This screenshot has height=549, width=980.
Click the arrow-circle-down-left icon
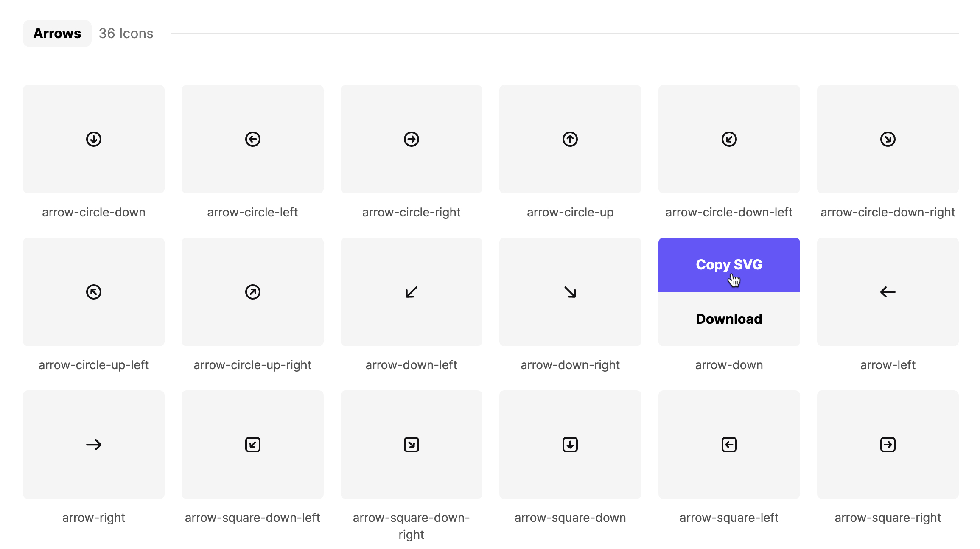tap(729, 139)
